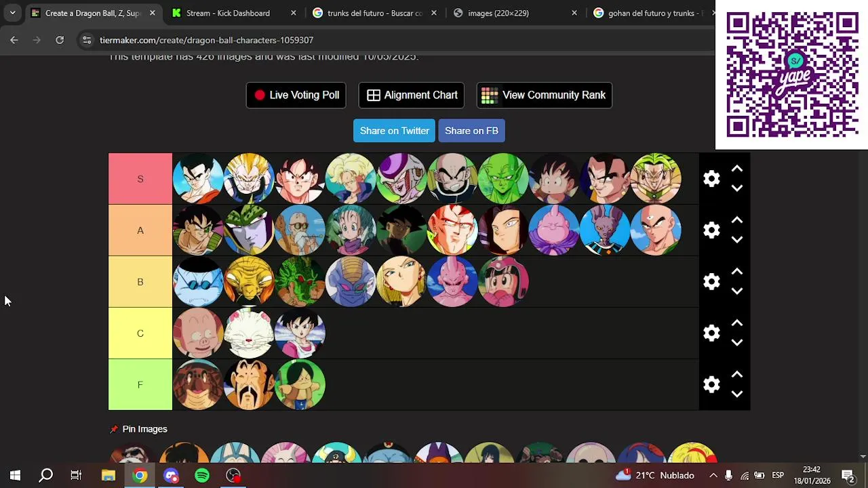Reload the tiermaker page
The image size is (868, 488).
[60, 40]
